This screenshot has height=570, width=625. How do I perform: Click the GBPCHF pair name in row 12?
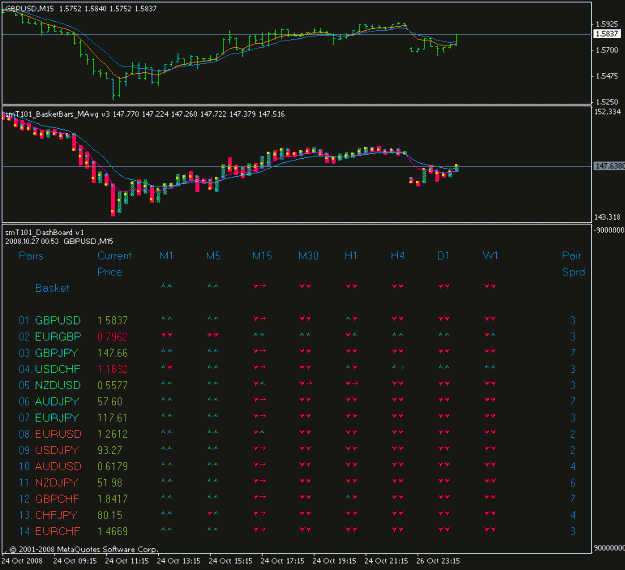[x=57, y=499]
